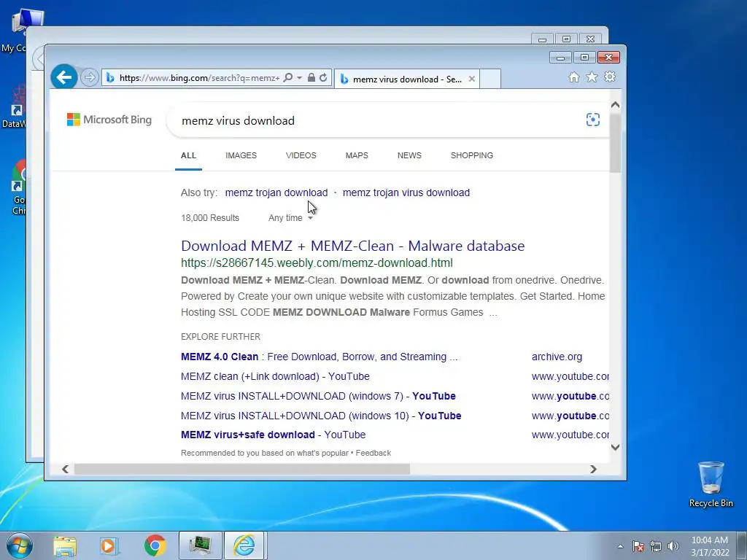Image resolution: width=747 pixels, height=560 pixels.
Task: Open Bing visual search camera icon
Action: click(592, 120)
